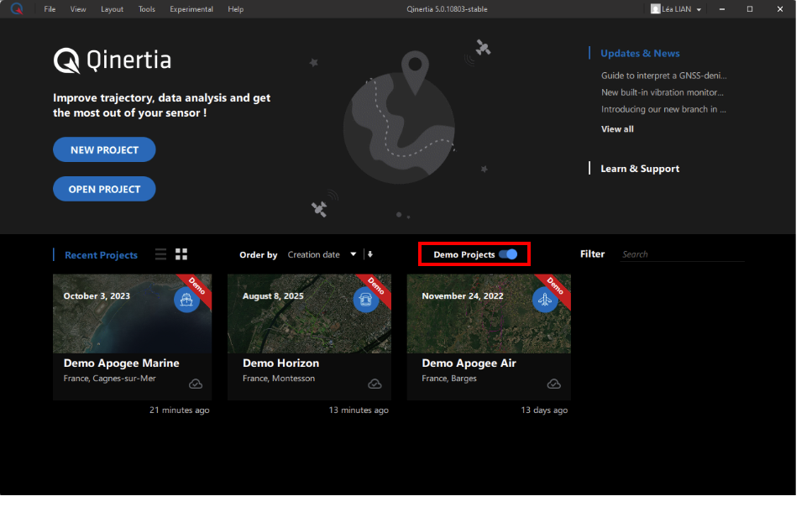Image resolution: width=812 pixels, height=512 pixels.
Task: Click the Qinertia logo in the title bar
Action: click(x=16, y=9)
